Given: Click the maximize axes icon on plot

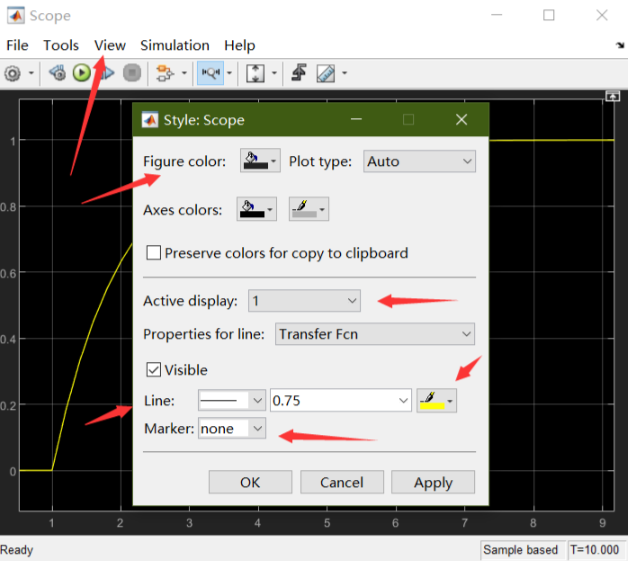Looking at the screenshot, I should [612, 96].
